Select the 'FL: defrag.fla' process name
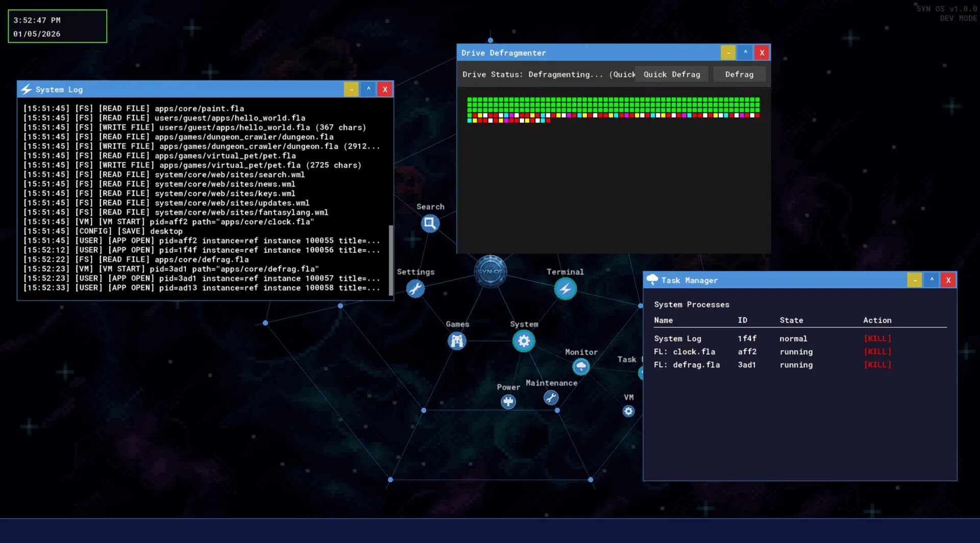This screenshot has width=980, height=543. click(687, 365)
